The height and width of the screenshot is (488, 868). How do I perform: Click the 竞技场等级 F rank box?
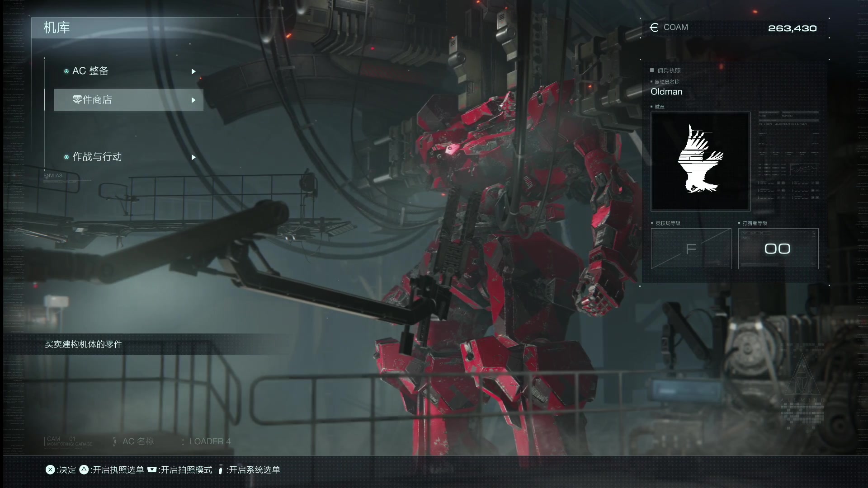pos(691,249)
